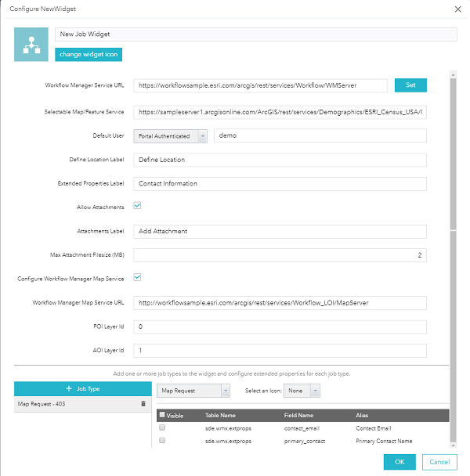Click the change widget icon button
This screenshot has width=470, height=476.
coord(89,54)
